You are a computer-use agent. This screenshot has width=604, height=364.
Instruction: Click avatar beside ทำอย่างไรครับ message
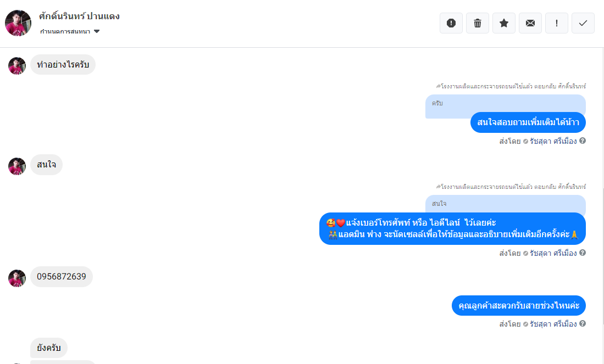point(17,66)
